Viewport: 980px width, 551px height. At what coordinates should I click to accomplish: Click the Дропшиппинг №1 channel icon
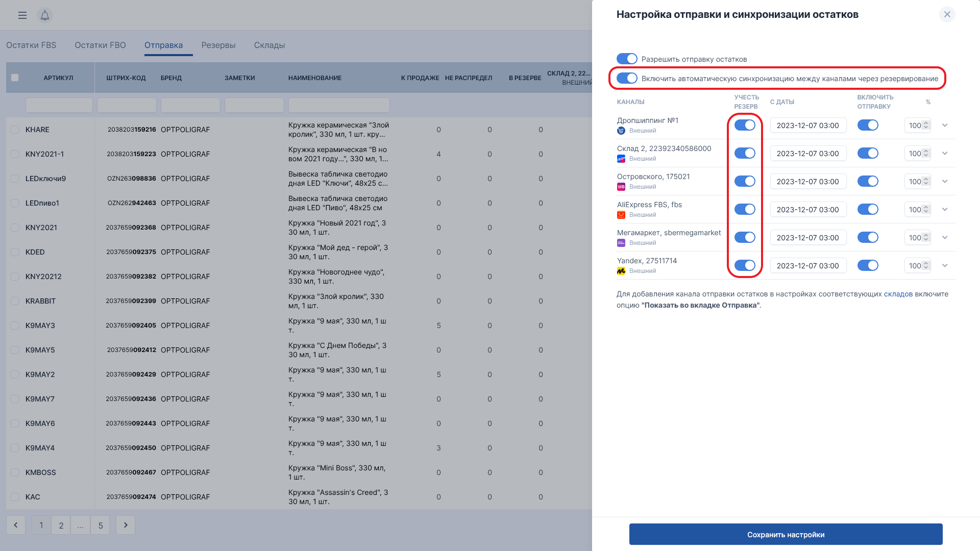pos(621,131)
